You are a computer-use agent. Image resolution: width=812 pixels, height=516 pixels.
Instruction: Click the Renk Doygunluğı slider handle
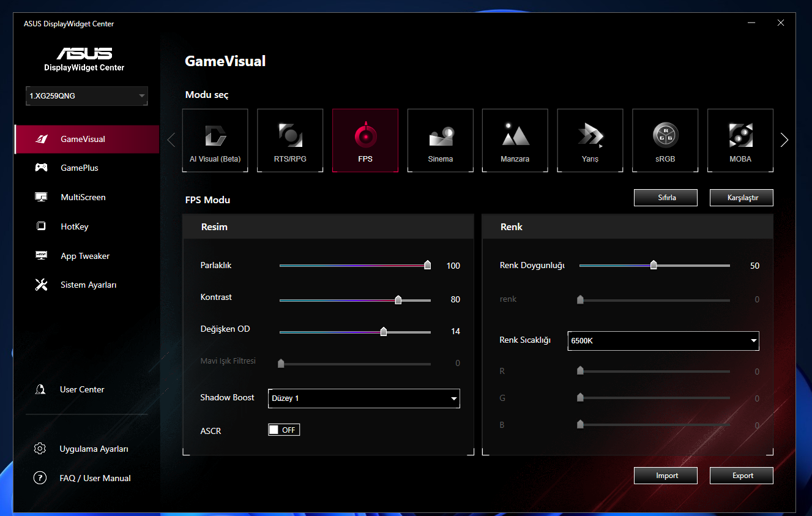click(654, 265)
